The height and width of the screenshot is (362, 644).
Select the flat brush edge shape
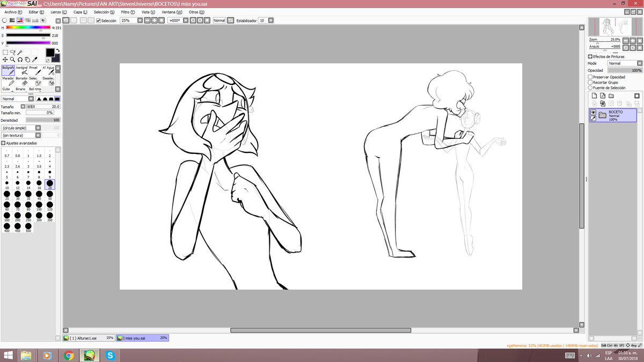tap(57, 99)
